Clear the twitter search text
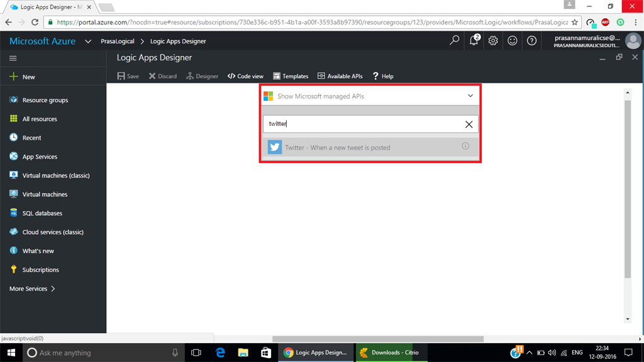This screenshot has width=644, height=362. coord(469,124)
